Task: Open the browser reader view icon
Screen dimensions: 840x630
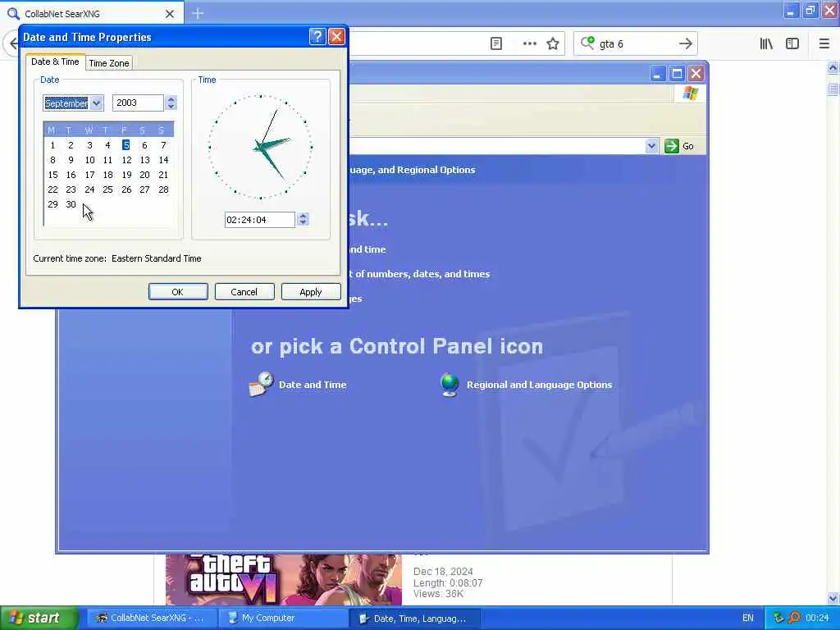Action: click(x=496, y=43)
